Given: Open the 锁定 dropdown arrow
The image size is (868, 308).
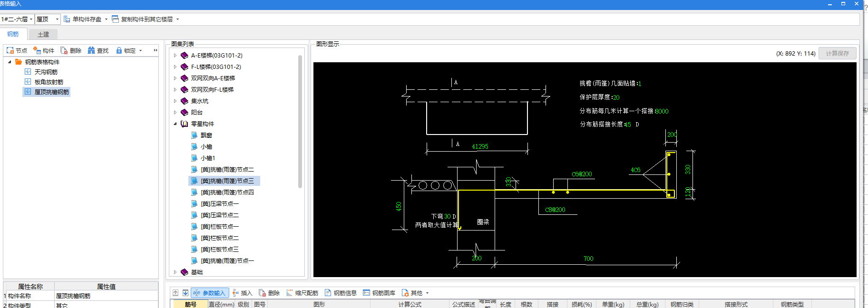Looking at the screenshot, I should tap(140, 50).
